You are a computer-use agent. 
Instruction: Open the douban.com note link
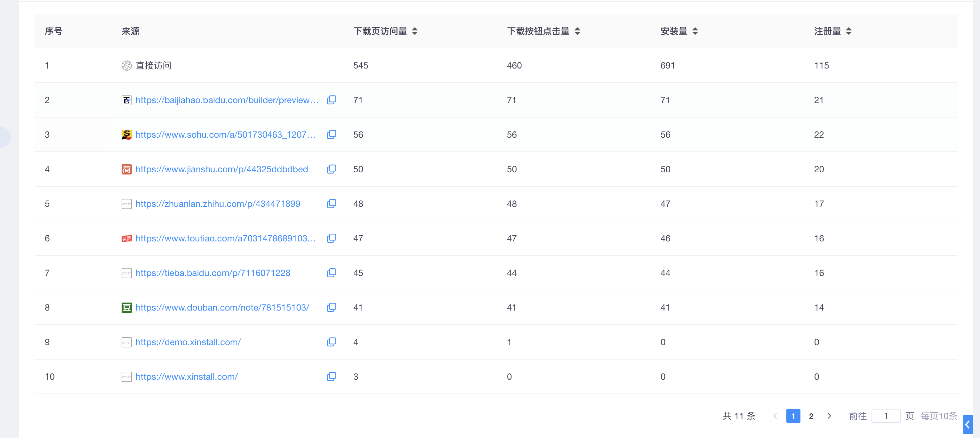click(x=222, y=307)
